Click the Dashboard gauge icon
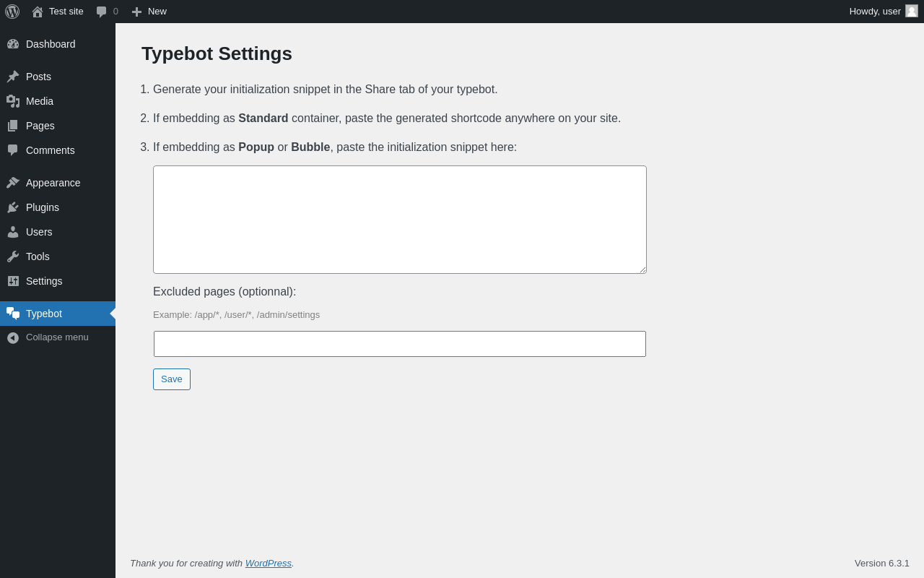This screenshot has height=578, width=924. point(13,44)
